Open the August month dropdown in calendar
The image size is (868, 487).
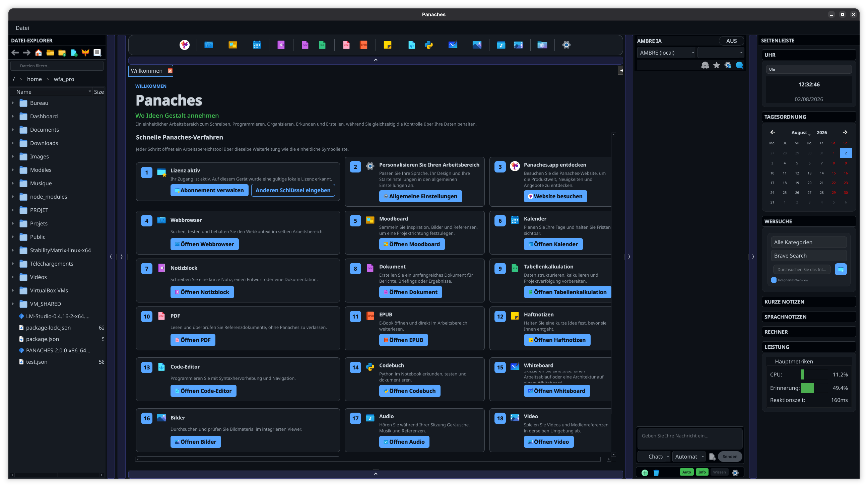point(801,133)
